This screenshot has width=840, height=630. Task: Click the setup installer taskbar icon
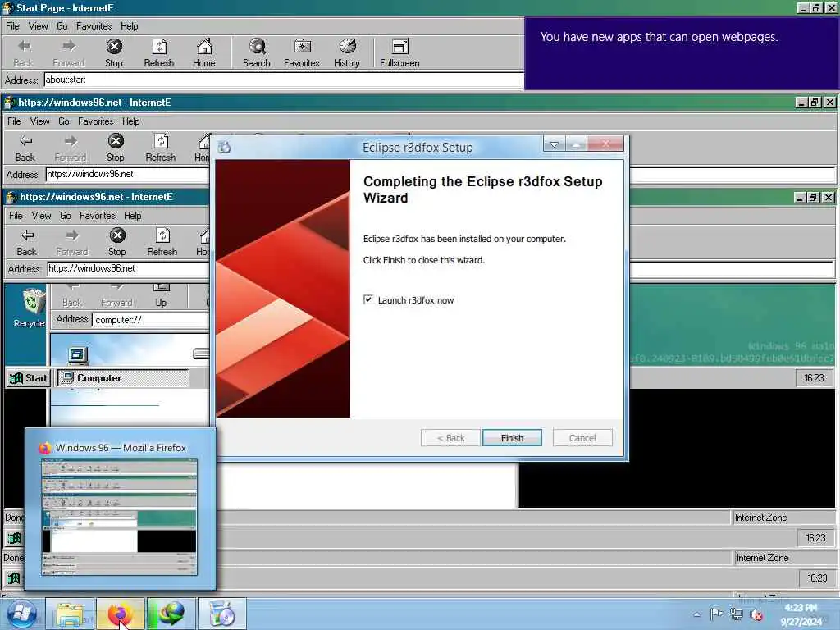click(x=222, y=614)
